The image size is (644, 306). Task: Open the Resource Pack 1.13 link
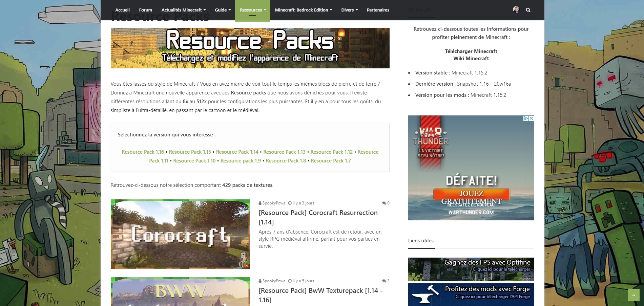(284, 152)
